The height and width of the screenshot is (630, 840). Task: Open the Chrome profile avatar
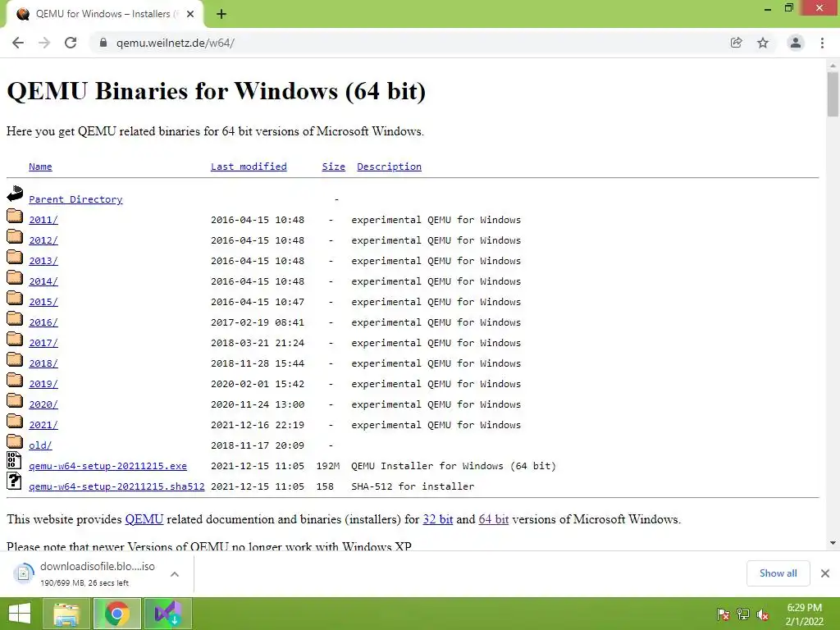[796, 43]
